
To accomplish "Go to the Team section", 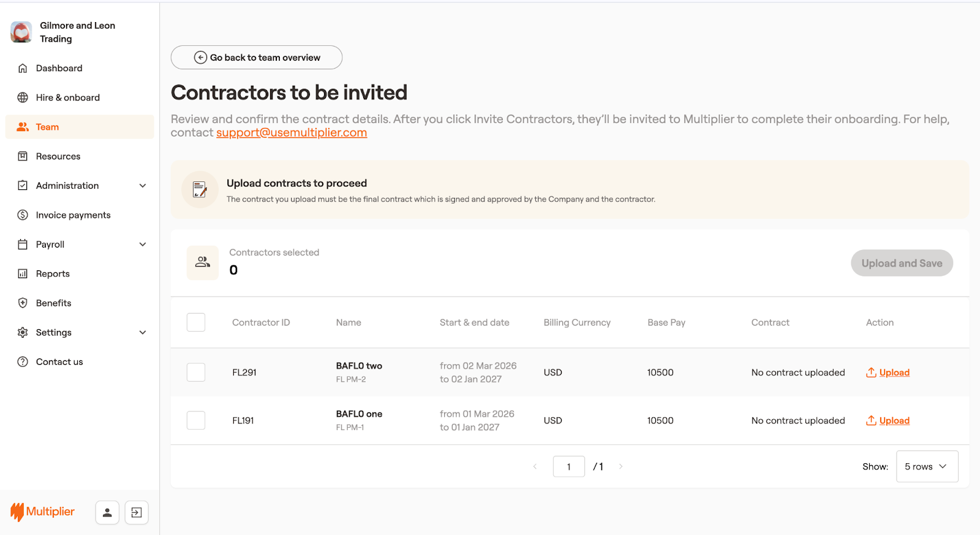I will [47, 127].
